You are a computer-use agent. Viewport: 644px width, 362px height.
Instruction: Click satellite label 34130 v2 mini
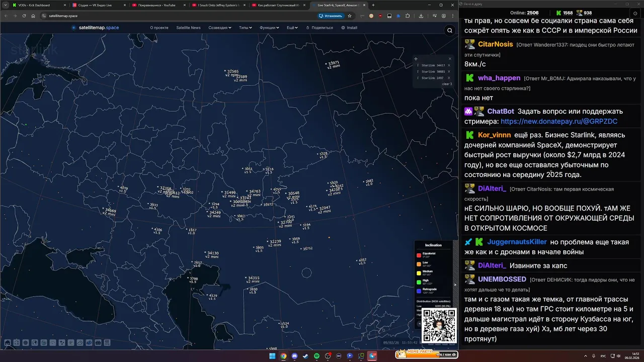click(212, 255)
